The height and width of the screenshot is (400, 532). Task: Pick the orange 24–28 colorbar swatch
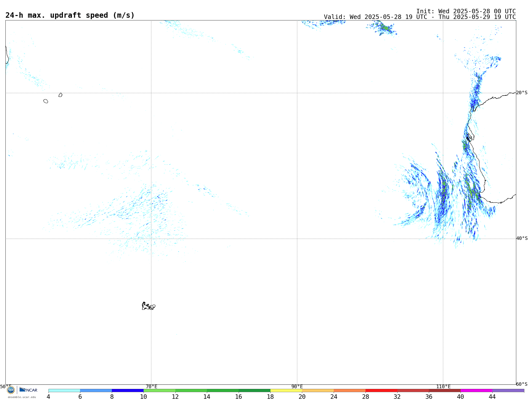(349, 391)
